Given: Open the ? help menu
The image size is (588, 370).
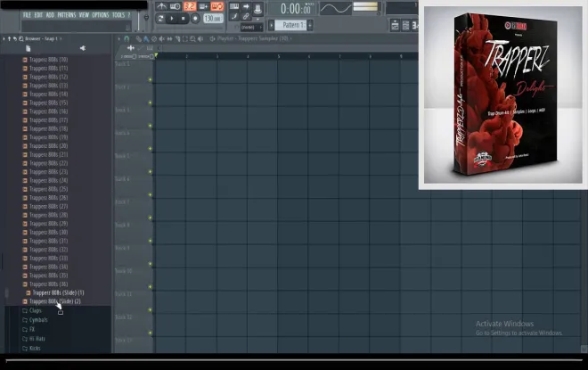Looking at the screenshot, I should tap(129, 15).
